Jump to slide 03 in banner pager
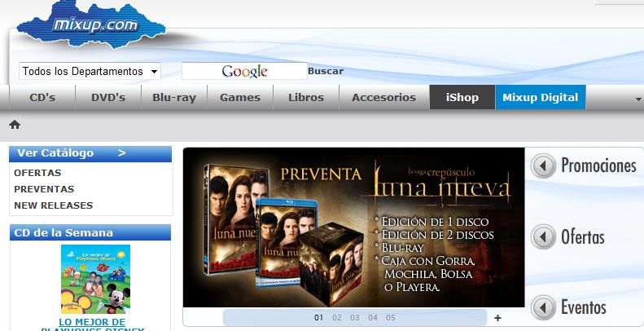This screenshot has width=644, height=331. pos(354,318)
